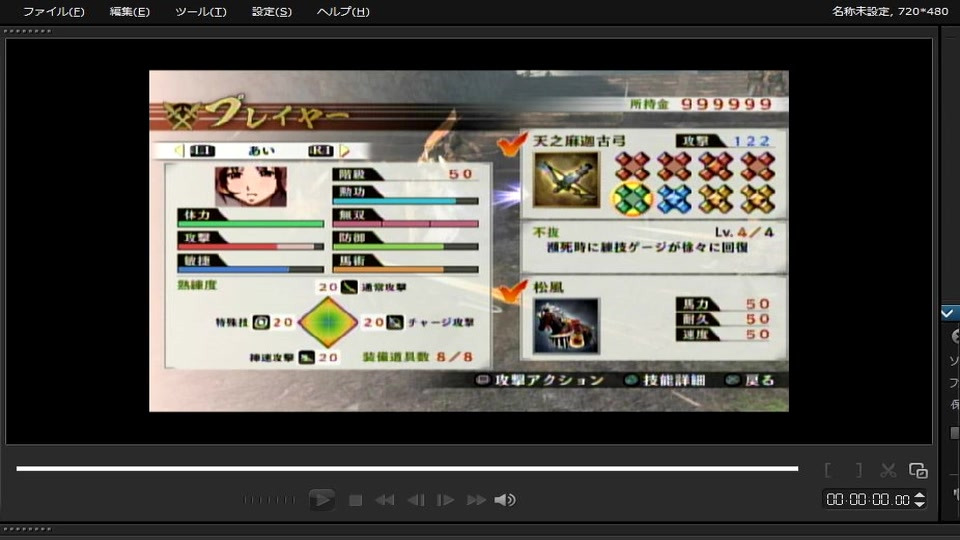Screen dimensions: 960x540
Task: Open the ファイル(F) menu
Action: click(53, 12)
